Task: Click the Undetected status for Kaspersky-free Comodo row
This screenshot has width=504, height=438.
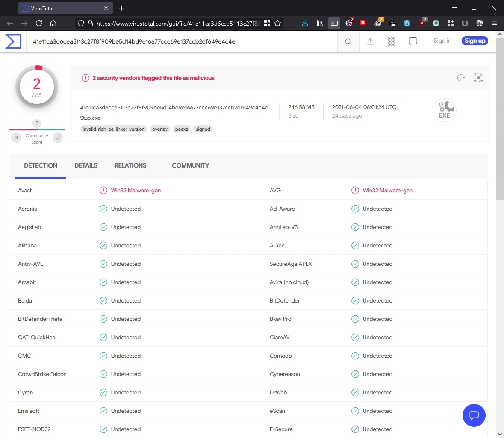Action: click(x=377, y=356)
